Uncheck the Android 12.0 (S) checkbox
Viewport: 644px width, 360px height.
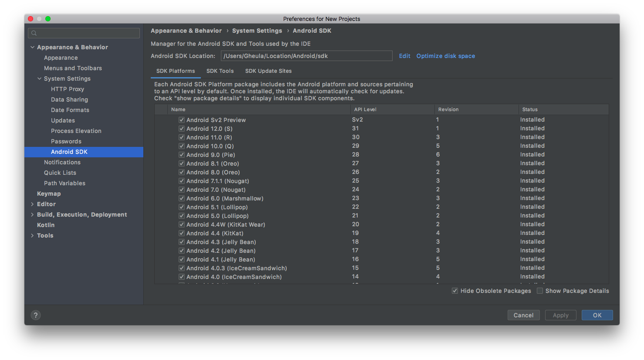pyautogui.click(x=182, y=129)
